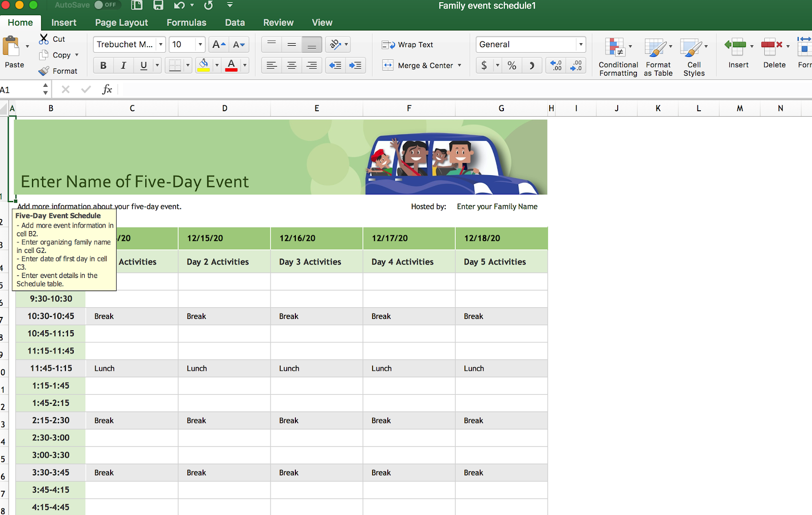This screenshot has height=515, width=812.
Task: Click the Cut scissors icon
Action: coord(44,39)
